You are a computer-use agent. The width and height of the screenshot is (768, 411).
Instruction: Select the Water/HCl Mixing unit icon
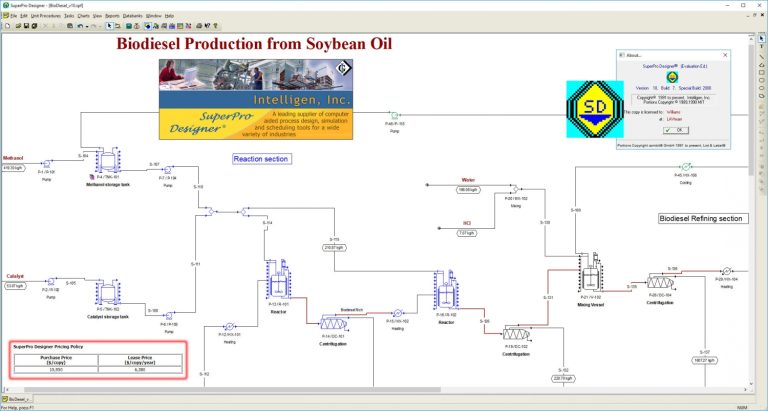tap(515, 189)
